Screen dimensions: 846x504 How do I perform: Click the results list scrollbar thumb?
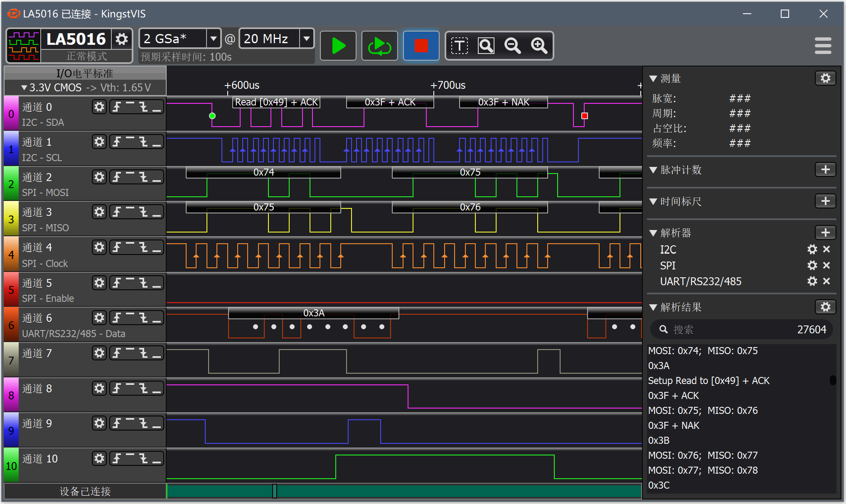click(x=833, y=380)
